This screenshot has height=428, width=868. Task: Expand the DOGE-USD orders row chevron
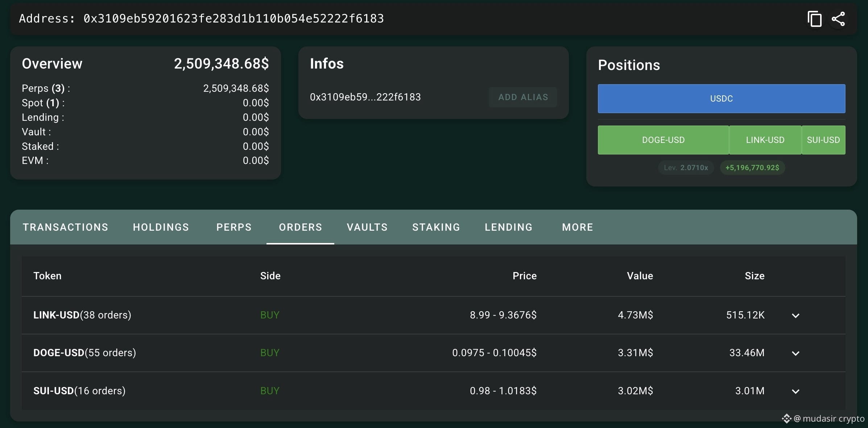pos(795,353)
